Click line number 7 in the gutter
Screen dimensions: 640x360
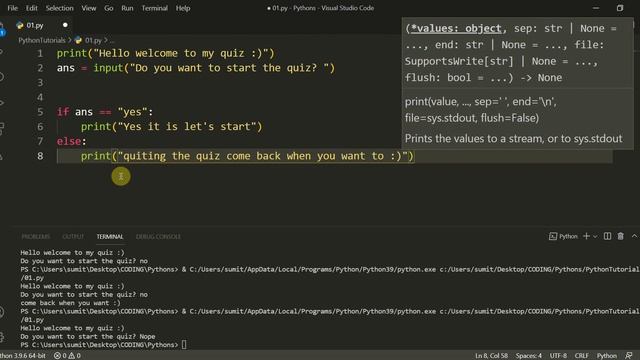click(40, 142)
